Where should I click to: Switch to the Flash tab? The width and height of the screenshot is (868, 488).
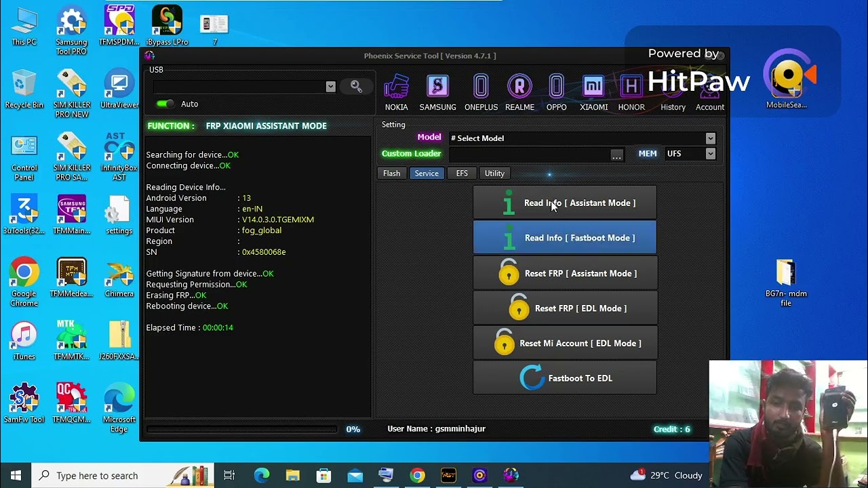pyautogui.click(x=391, y=174)
